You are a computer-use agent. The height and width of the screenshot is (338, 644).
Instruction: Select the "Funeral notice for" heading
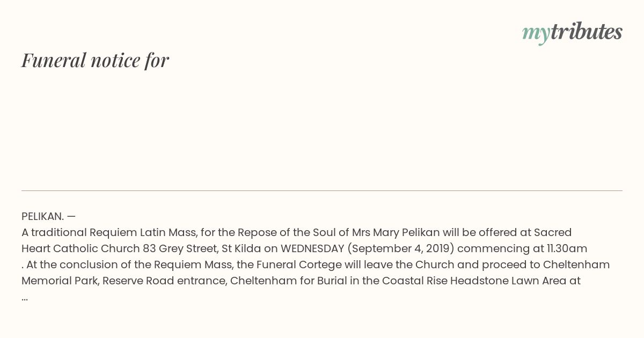(95, 61)
